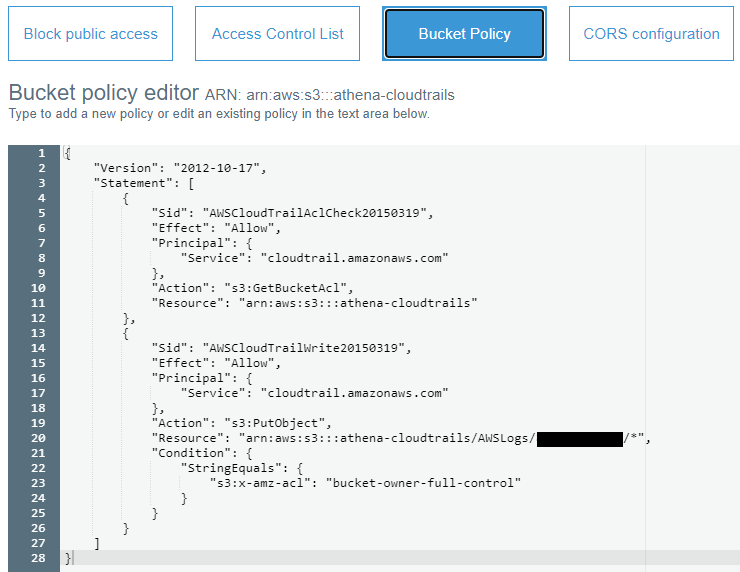The width and height of the screenshot is (740, 572).
Task: Click the closing bracket on line 27
Action: click(x=97, y=543)
